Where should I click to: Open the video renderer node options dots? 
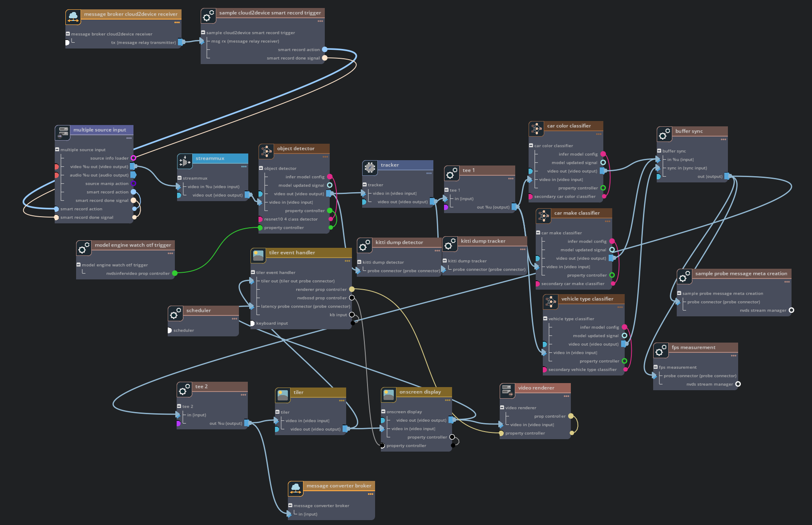tap(566, 396)
